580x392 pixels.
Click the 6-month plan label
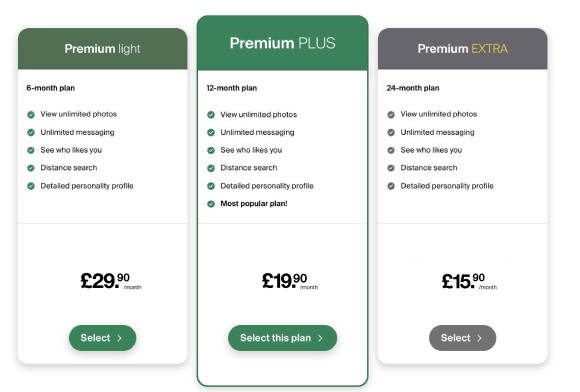pos(51,88)
